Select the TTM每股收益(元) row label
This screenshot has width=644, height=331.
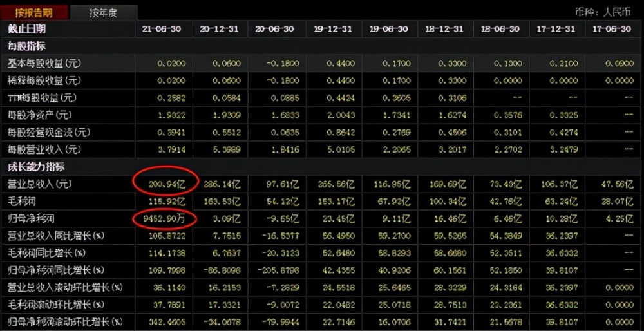[42, 98]
